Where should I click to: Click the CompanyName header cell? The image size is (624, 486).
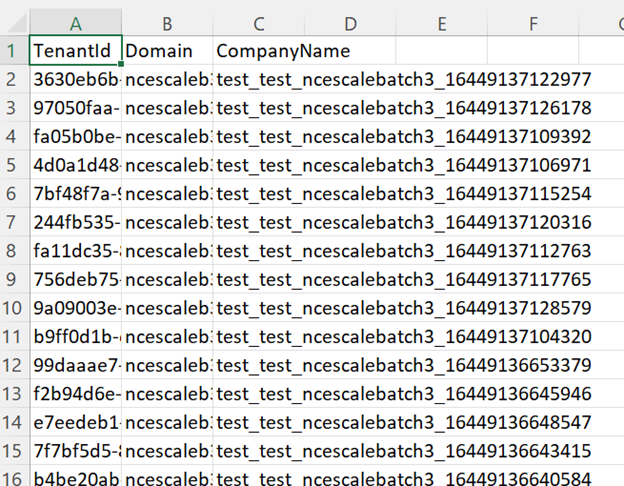[284, 50]
